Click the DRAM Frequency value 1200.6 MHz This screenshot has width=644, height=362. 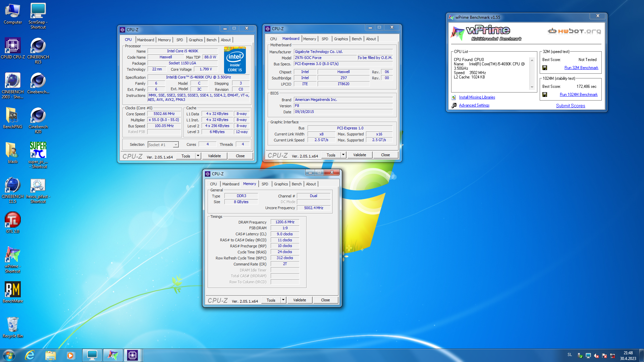click(285, 222)
